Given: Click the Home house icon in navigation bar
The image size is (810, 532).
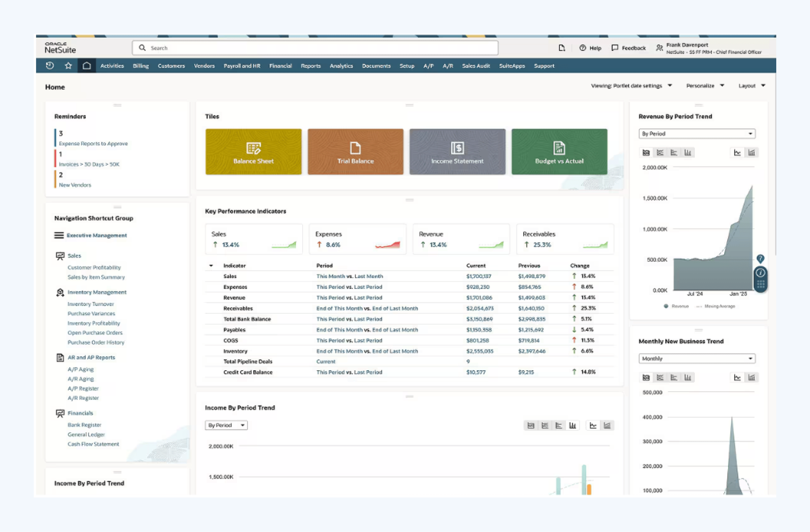Looking at the screenshot, I should coord(87,66).
